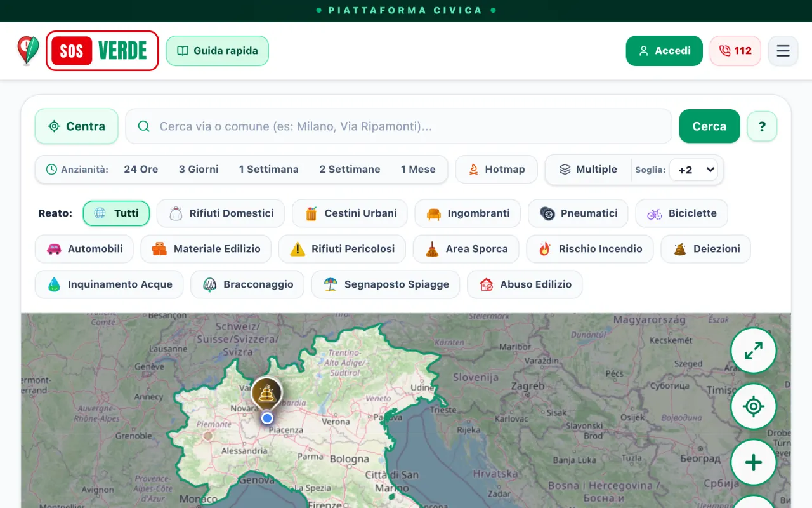Click the Zagreb label on the map

point(528,385)
